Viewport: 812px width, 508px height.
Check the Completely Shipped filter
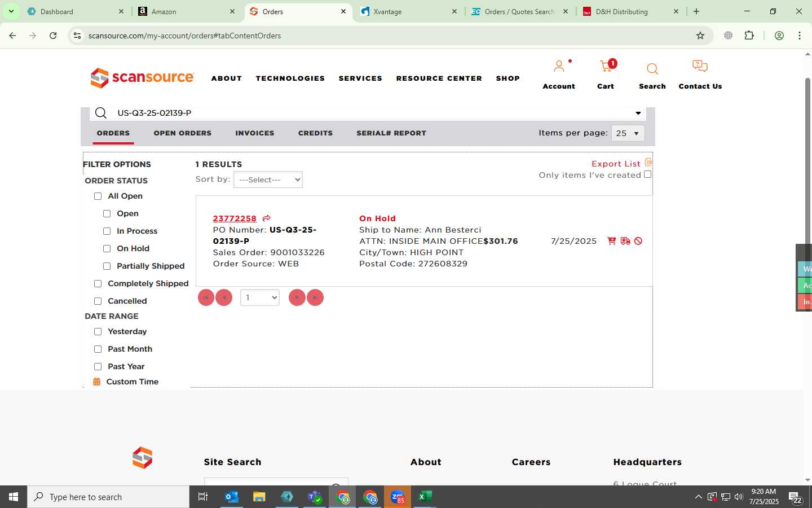[98, 284]
